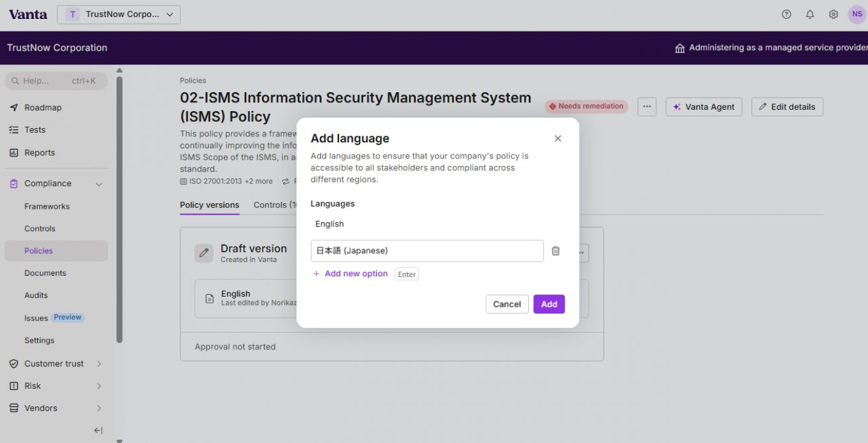Click the Roadmap rocket icon
Screen dimensions: 868x443
coord(14,108)
